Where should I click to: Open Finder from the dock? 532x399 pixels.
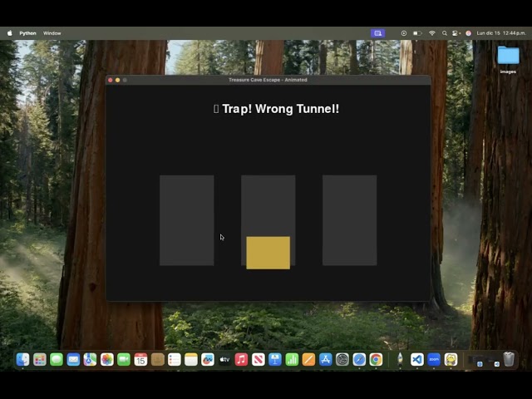pos(22,360)
